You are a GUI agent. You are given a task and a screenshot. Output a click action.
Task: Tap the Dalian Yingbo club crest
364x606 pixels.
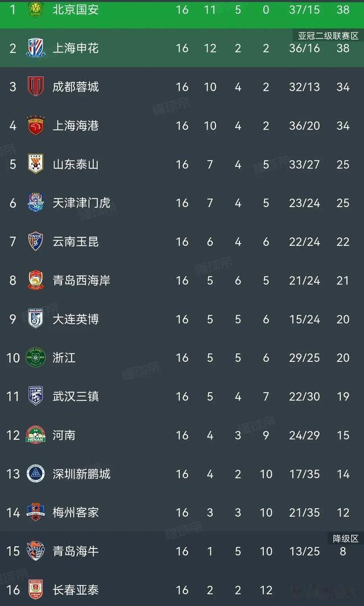click(36, 319)
